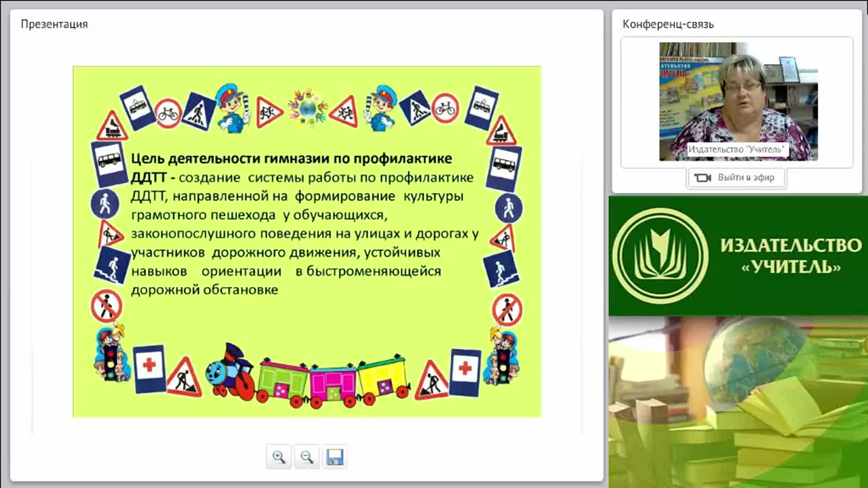The image size is (868, 488).
Task: Click the camera icon in broadcast button
Action: [703, 178]
